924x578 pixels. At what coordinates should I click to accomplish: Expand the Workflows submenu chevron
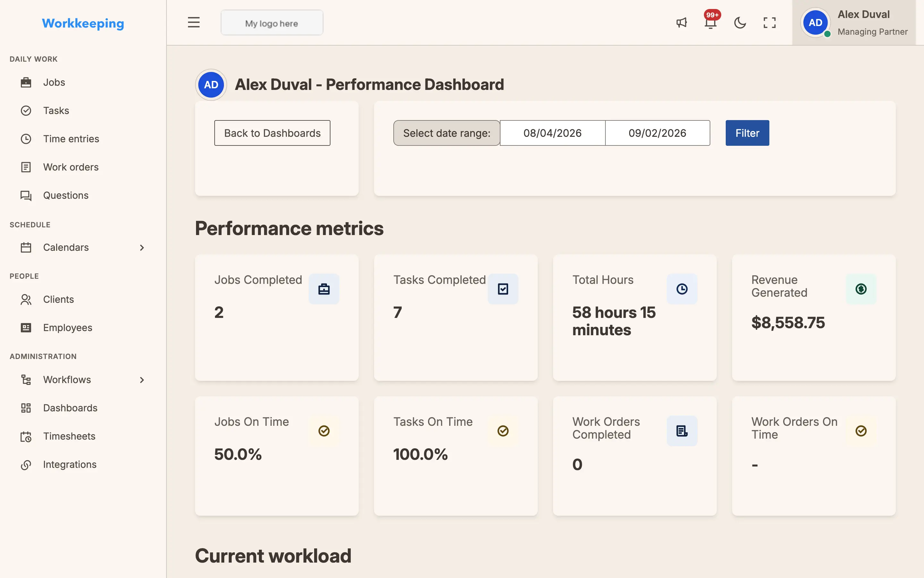[142, 380]
